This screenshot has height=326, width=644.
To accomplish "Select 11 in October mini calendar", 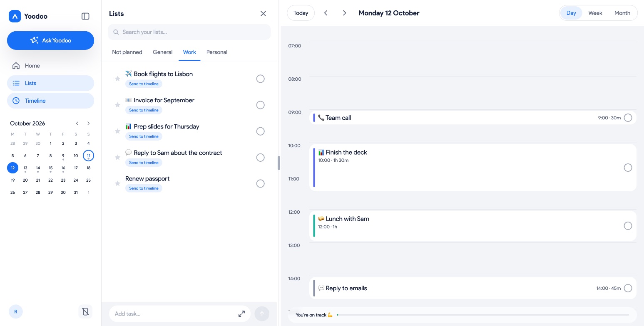I will click(88, 156).
